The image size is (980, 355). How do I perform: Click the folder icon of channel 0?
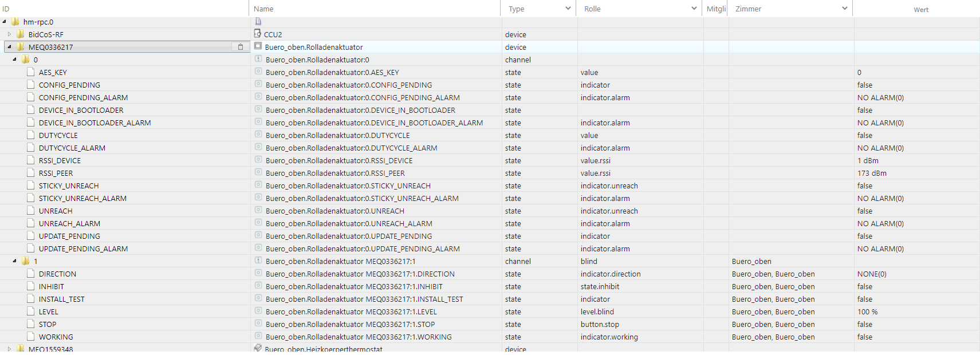(x=26, y=60)
